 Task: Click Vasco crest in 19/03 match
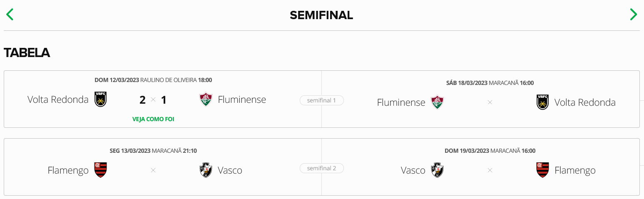[x=437, y=170]
